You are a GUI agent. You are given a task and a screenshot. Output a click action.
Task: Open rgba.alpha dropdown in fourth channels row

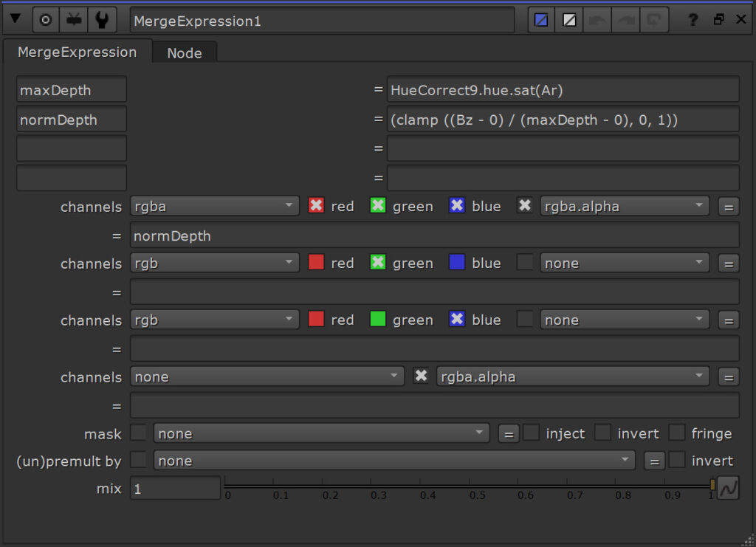click(573, 376)
